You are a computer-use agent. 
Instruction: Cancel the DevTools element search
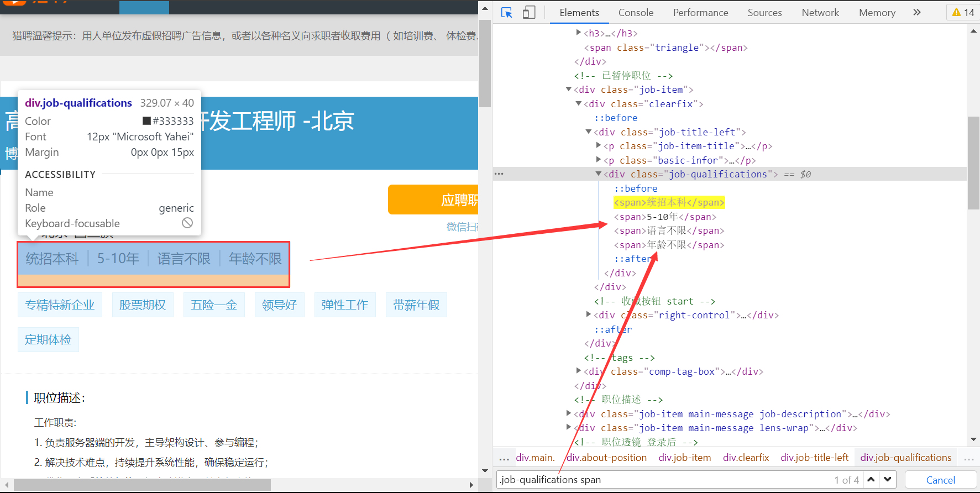[940, 480]
